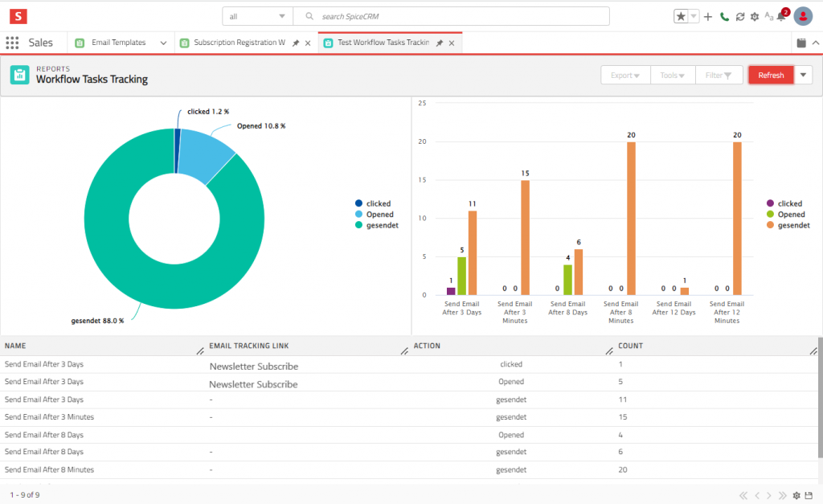Switch to Subscription Registration tab
This screenshot has width=823, height=504.
click(239, 43)
